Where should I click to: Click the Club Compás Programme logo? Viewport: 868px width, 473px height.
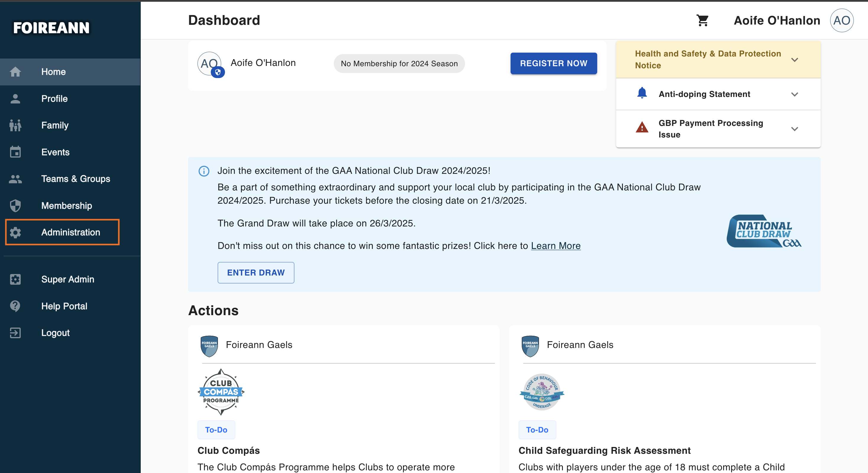tap(221, 392)
